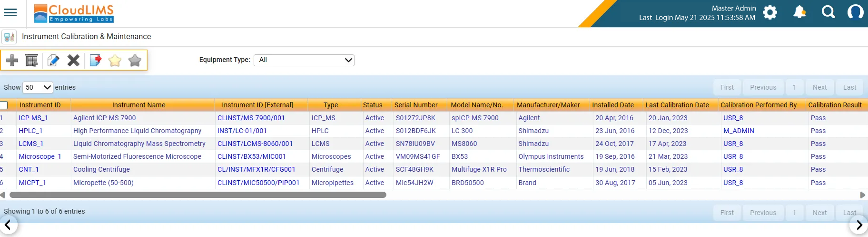The image size is (868, 237).
Task: Open the notifications bell
Action: coord(799,12)
